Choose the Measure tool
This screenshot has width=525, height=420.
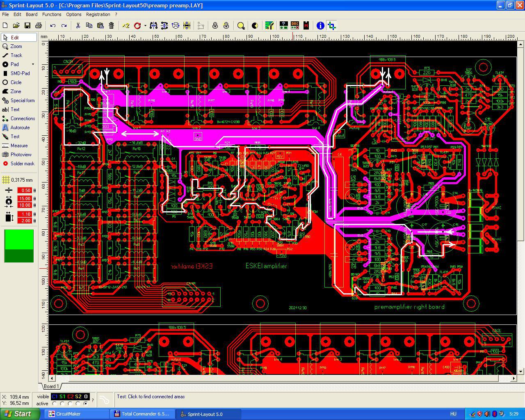pyautogui.click(x=19, y=146)
